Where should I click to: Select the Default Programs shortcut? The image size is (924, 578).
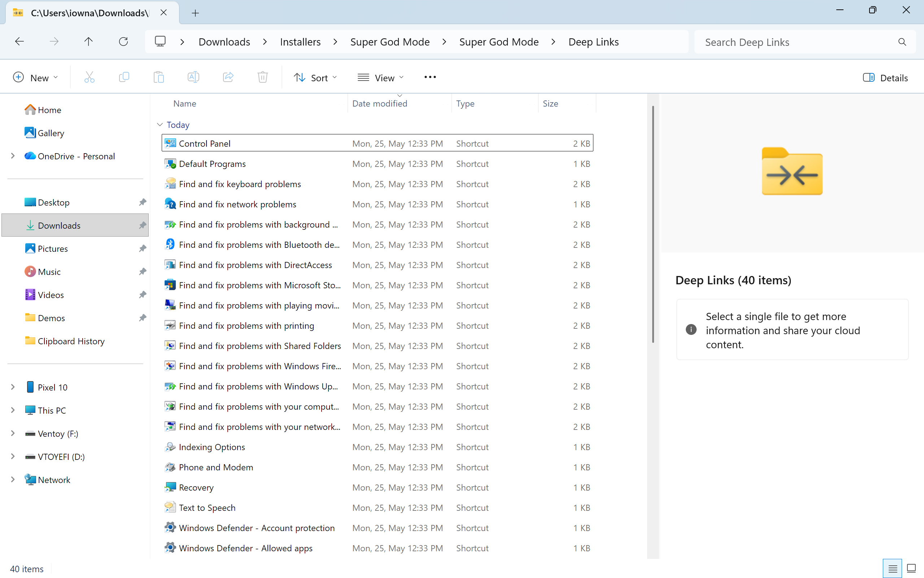coord(377,164)
